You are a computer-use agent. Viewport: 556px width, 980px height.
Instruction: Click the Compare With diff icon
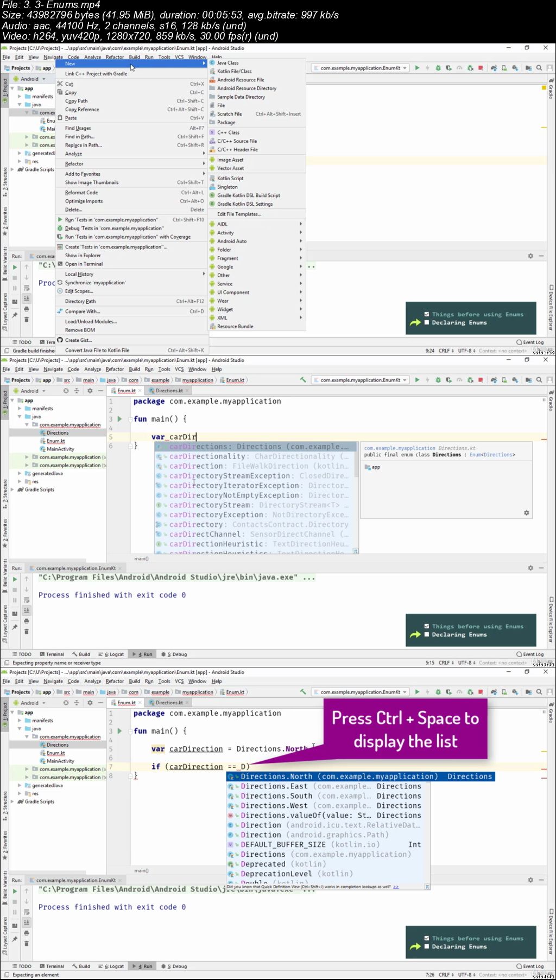(x=60, y=311)
